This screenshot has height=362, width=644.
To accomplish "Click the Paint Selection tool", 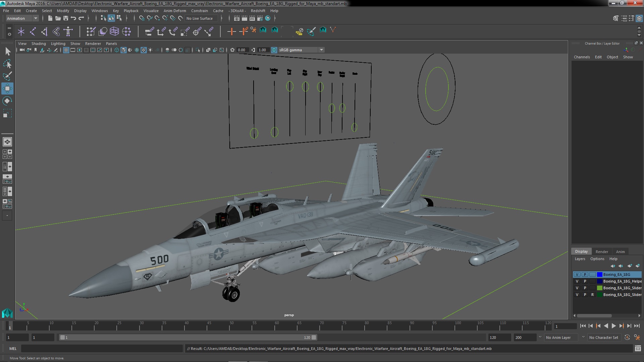I will [x=7, y=76].
